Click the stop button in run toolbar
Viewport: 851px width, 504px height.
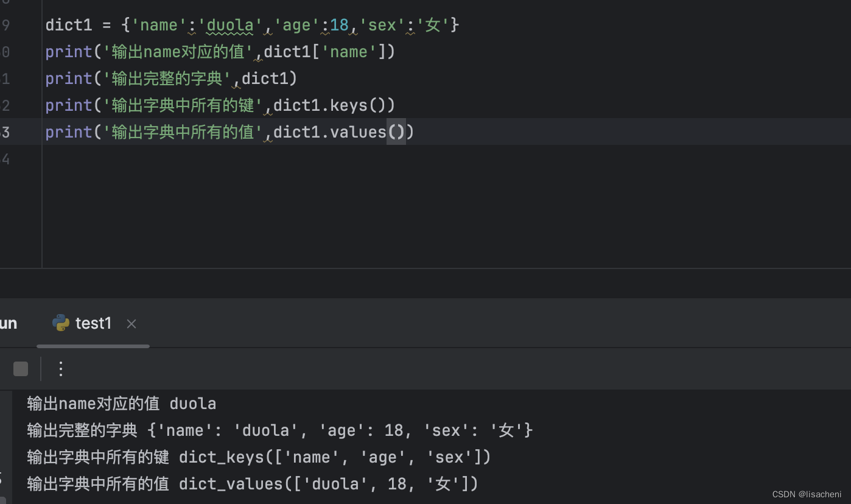coord(21,369)
